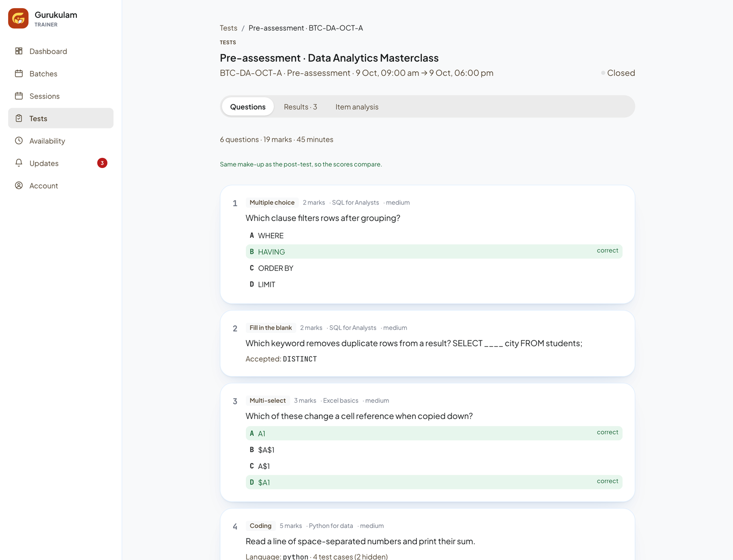Click the Sessions calendar icon
This screenshot has width=733, height=560.
[19, 96]
